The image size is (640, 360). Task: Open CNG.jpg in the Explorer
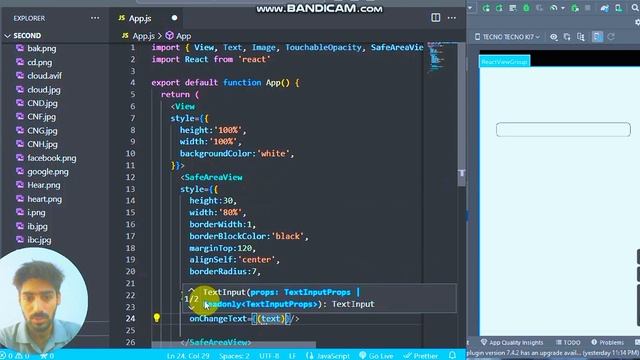42,131
